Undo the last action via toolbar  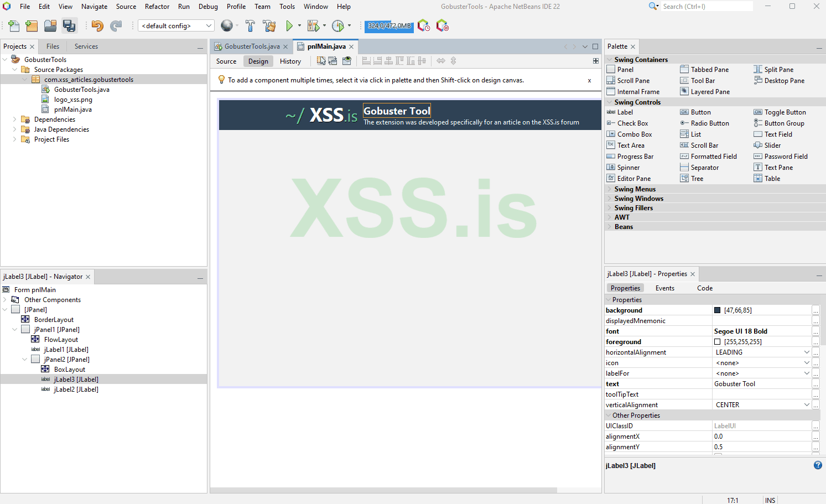click(97, 26)
